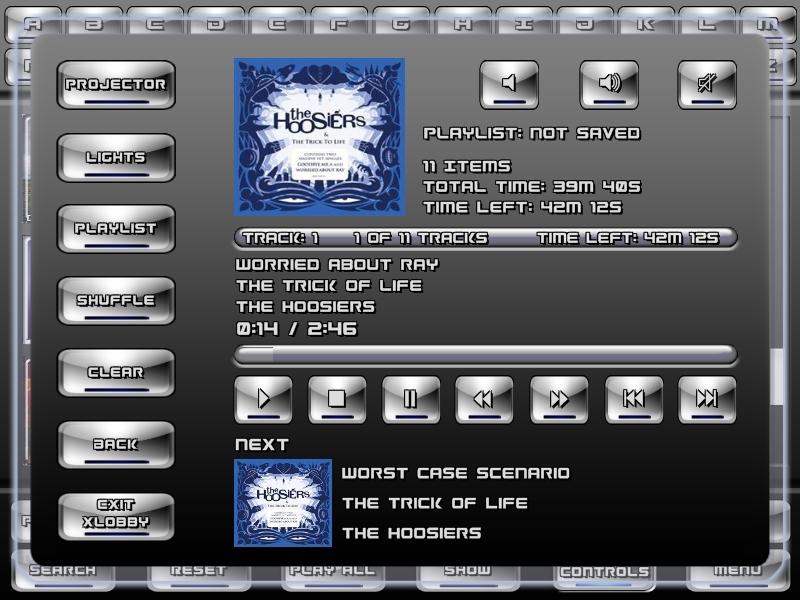Pause the current track

411,399
